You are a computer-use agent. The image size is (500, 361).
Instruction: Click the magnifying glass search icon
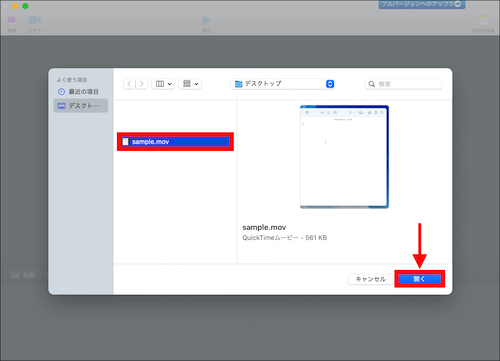[x=372, y=84]
